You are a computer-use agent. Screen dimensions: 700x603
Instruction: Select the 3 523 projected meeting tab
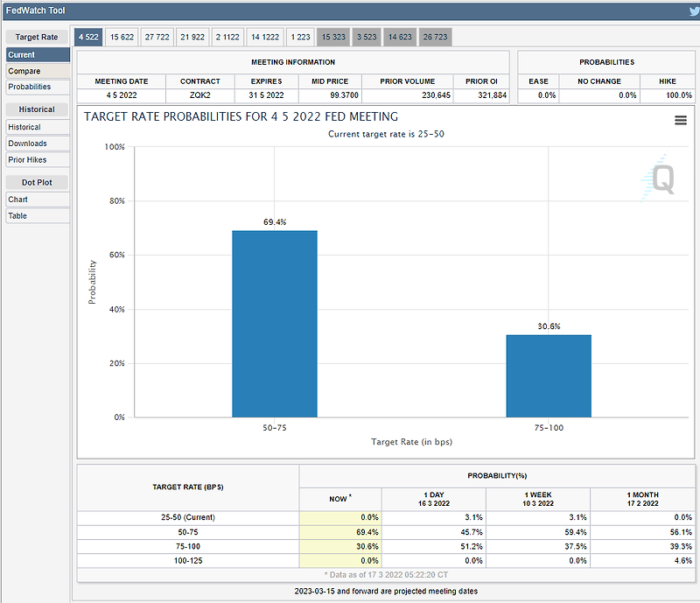click(367, 37)
